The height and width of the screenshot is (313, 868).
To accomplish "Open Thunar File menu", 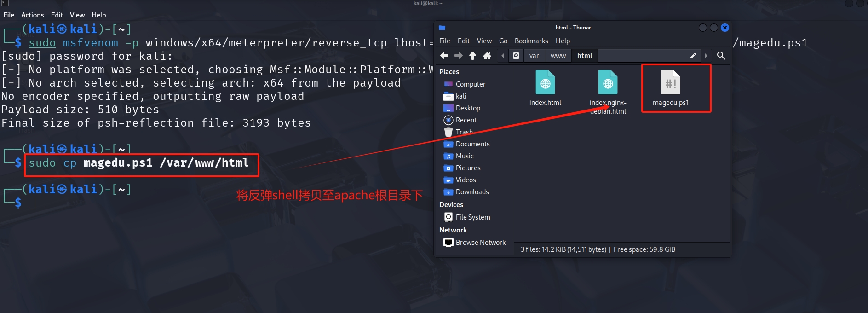I will point(445,41).
